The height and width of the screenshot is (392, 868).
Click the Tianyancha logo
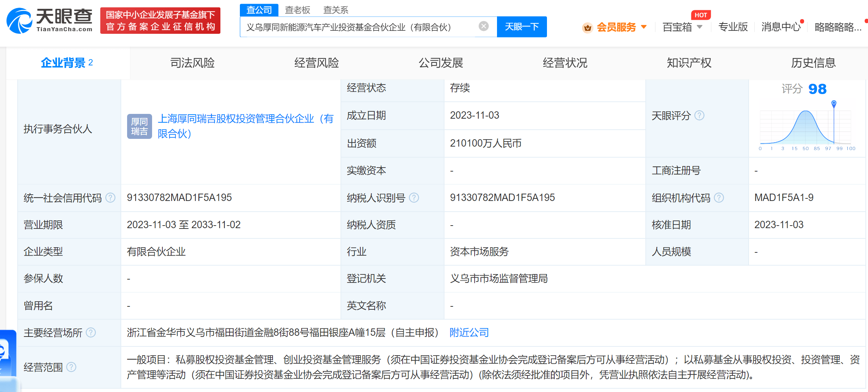click(x=50, y=20)
